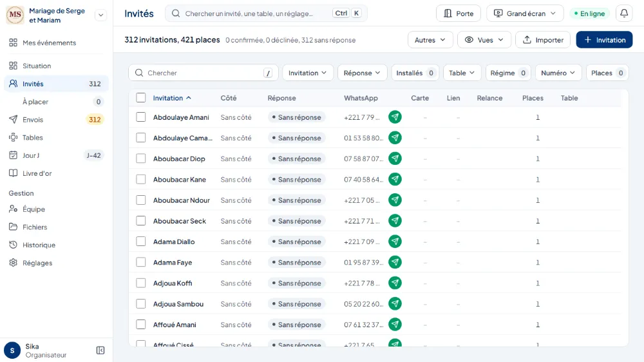This screenshot has width=644, height=362.
Task: Sort by Invitation column header
Action: tap(172, 98)
